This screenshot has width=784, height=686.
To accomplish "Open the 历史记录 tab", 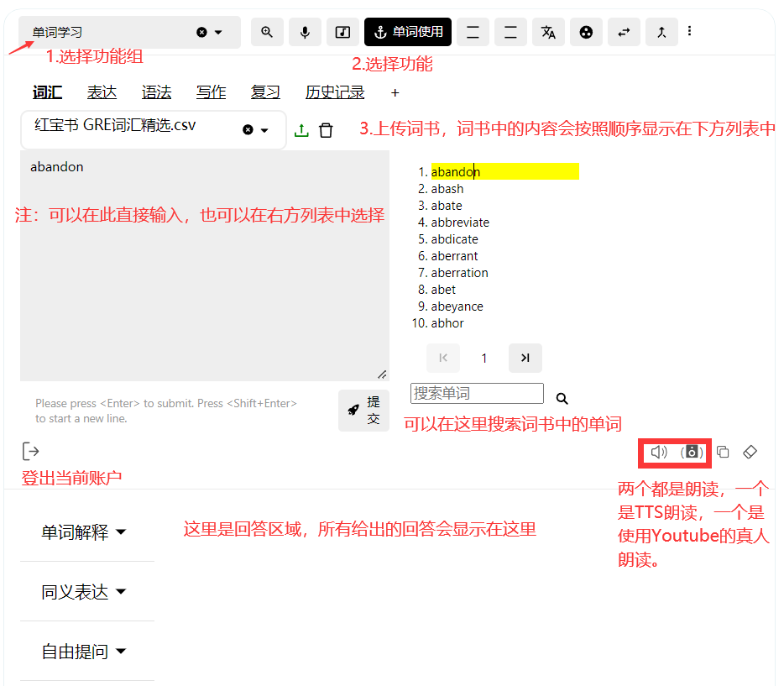I will pos(335,92).
